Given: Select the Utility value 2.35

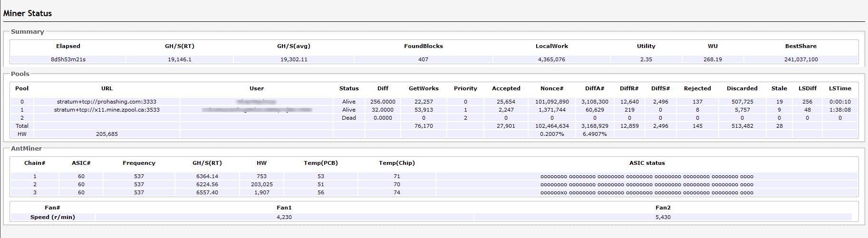Looking at the screenshot, I should (646, 59).
